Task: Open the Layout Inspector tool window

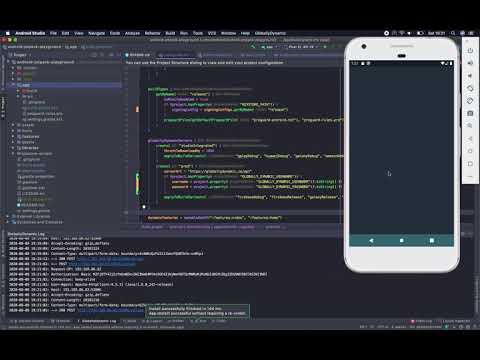Action: tap(456, 321)
